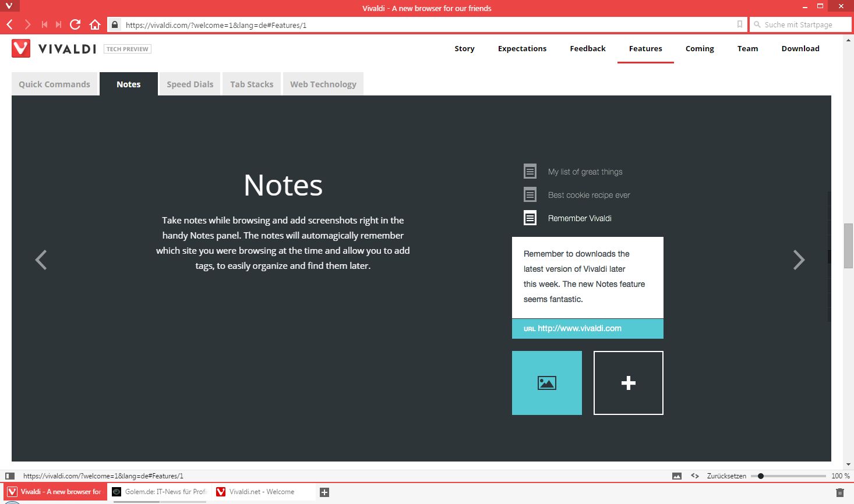The image size is (854, 504).
Task: Select 'Remember Vivaldi' note
Action: tap(580, 218)
